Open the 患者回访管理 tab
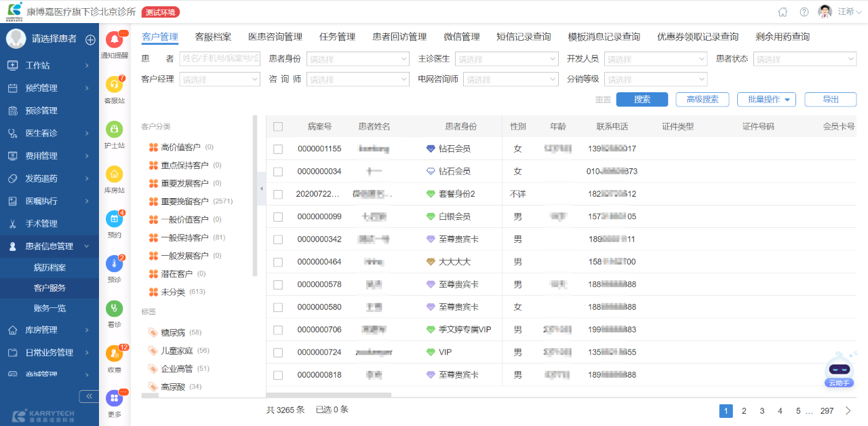 [x=399, y=37]
